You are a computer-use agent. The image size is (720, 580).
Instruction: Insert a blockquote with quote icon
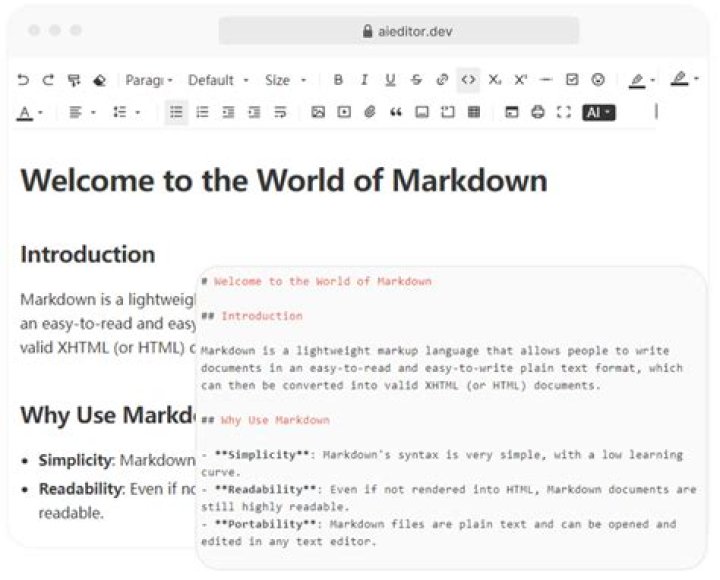click(396, 113)
